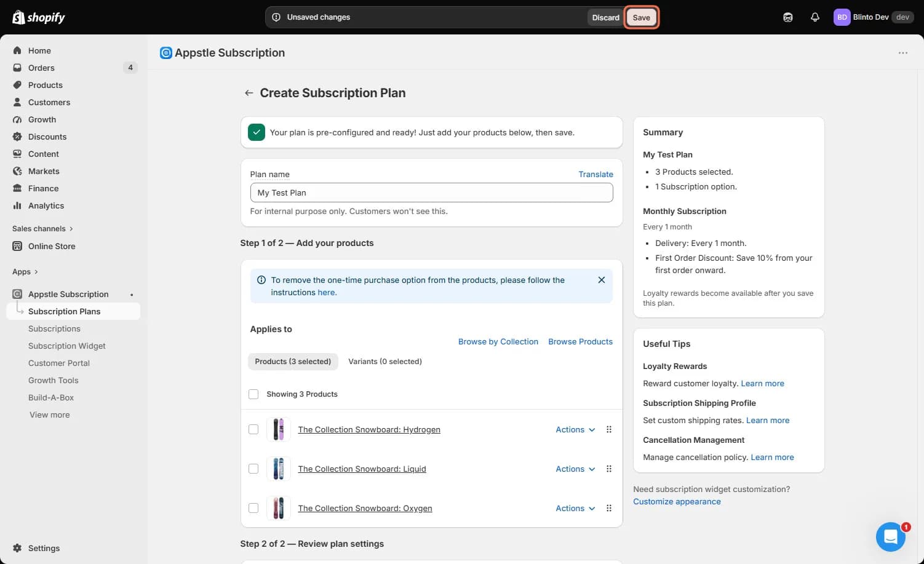Click into the Plan name field
This screenshot has height=564, width=924.
point(431,193)
